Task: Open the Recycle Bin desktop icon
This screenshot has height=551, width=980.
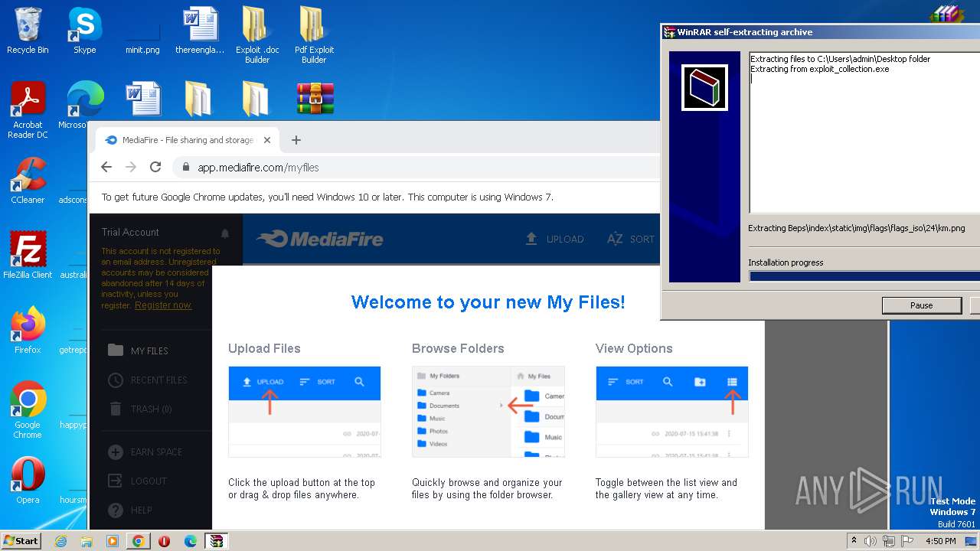Action: pyautogui.click(x=28, y=31)
